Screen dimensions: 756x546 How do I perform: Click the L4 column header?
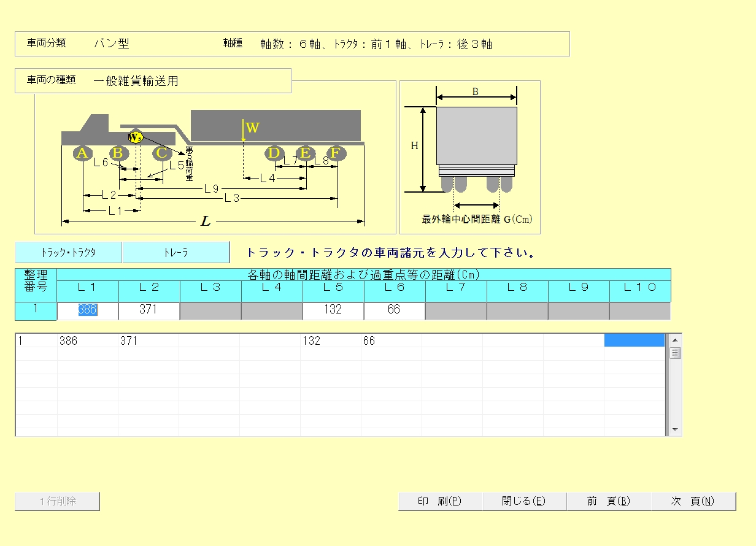click(x=272, y=291)
